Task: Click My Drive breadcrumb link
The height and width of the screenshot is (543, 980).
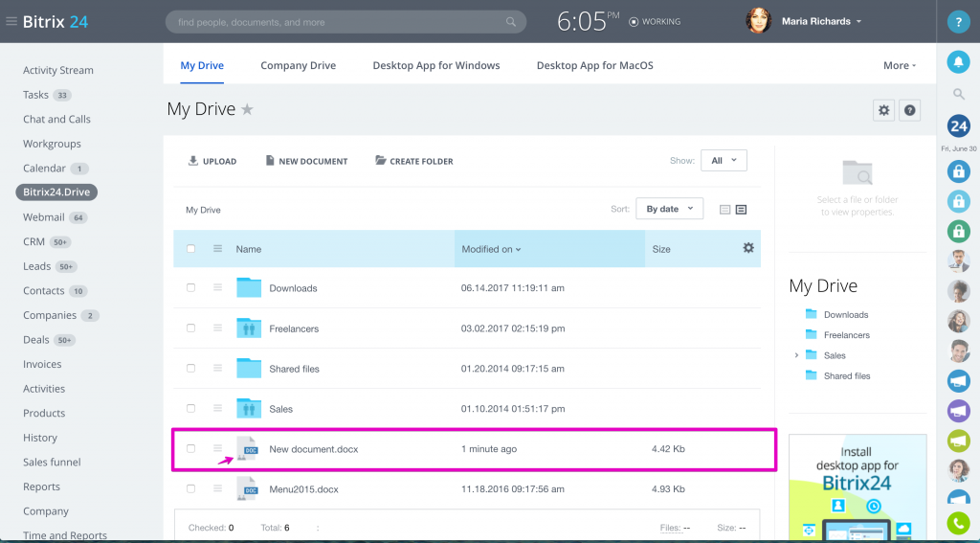Action: 203,210
